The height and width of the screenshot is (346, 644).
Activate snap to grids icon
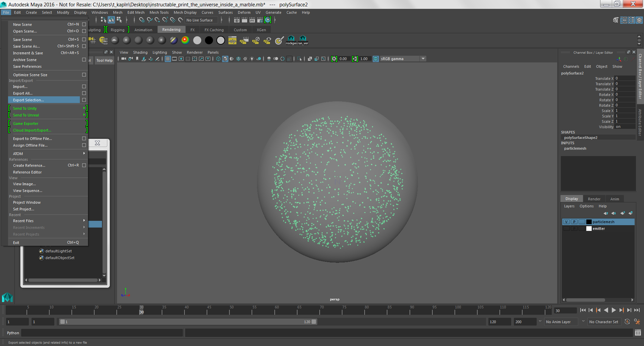tap(142, 20)
